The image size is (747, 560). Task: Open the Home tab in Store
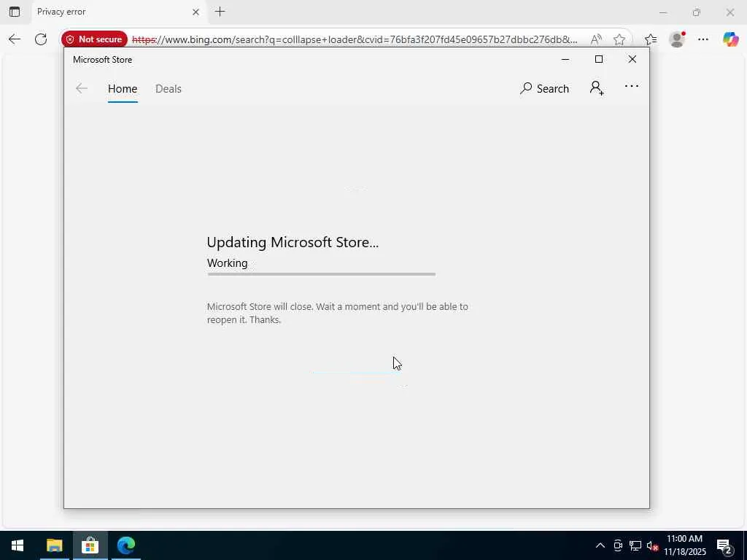pyautogui.click(x=123, y=89)
